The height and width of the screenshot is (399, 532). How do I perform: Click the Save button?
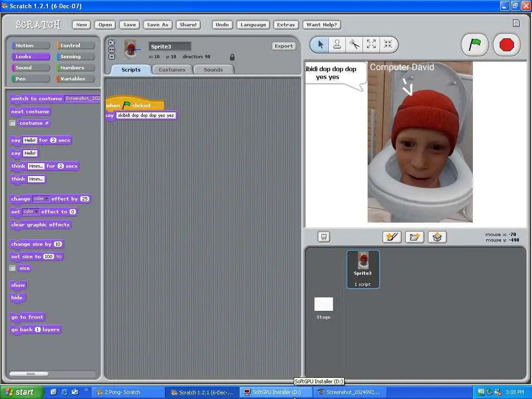click(130, 25)
